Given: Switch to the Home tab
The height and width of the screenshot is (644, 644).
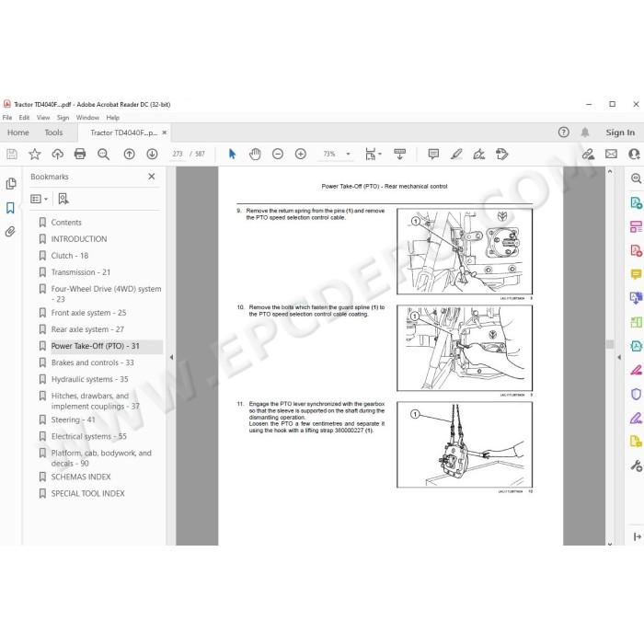Looking at the screenshot, I should click(18, 132).
